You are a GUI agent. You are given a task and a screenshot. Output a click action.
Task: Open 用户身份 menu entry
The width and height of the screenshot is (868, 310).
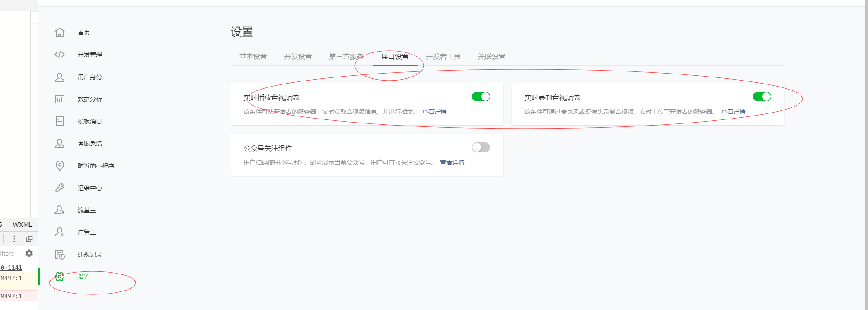90,77
